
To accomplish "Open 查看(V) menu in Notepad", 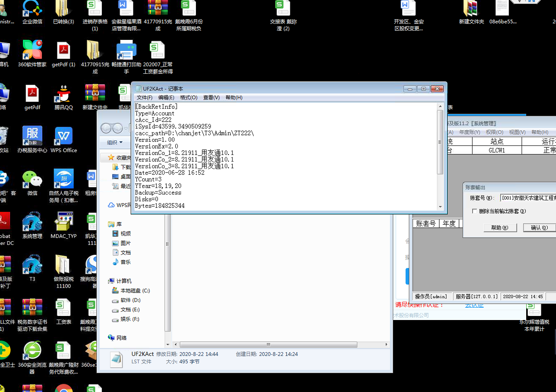I will pos(211,98).
